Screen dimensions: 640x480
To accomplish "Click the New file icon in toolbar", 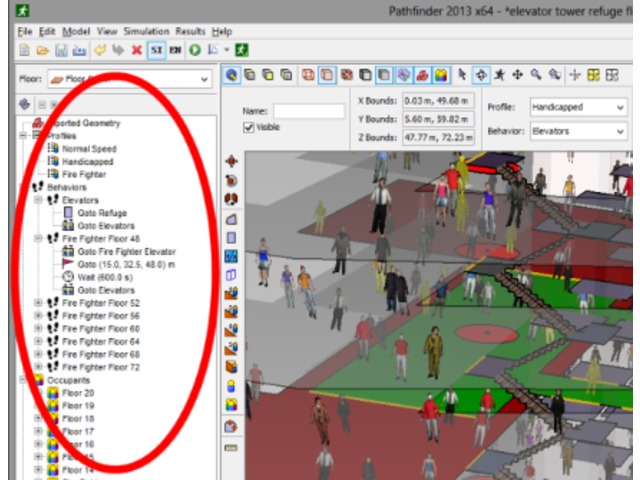I will 24,49.
